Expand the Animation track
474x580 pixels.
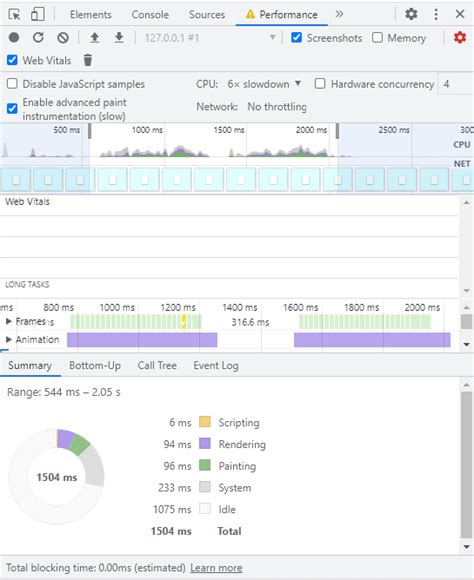tap(9, 339)
